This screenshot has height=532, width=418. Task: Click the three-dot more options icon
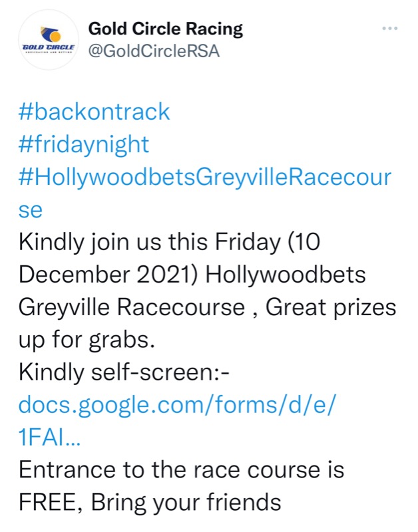[389, 29]
